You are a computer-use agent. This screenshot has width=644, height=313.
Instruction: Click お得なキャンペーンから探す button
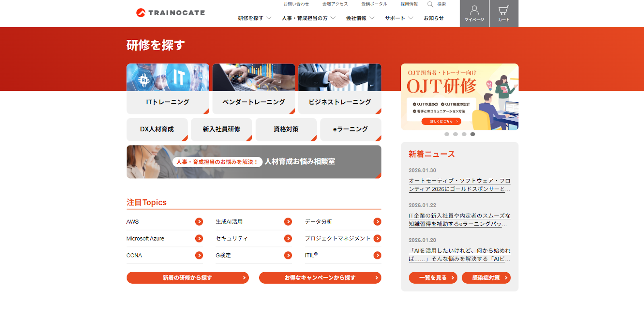click(x=320, y=278)
